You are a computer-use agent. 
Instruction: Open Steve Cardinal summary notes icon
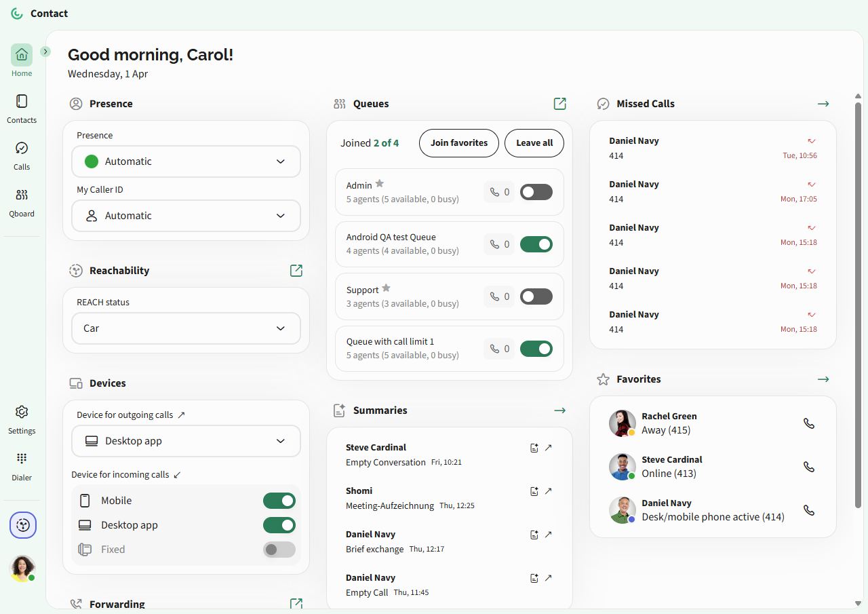point(534,448)
